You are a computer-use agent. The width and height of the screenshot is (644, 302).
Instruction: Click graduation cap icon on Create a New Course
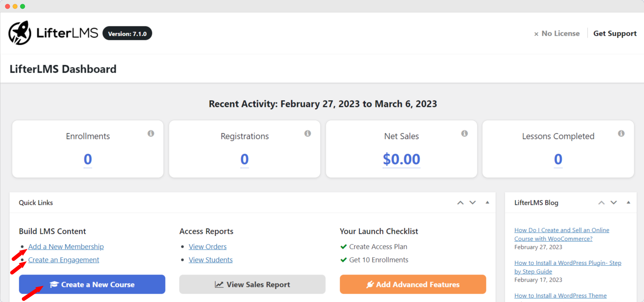click(x=54, y=284)
